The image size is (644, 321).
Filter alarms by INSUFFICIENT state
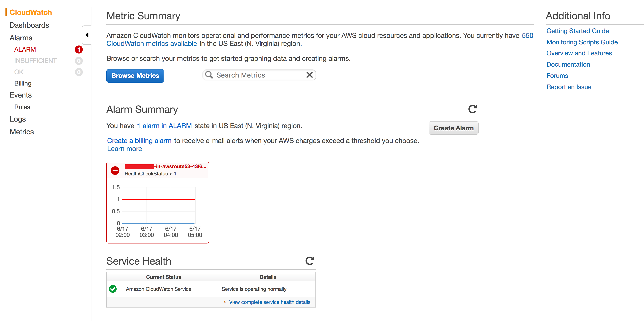(35, 61)
